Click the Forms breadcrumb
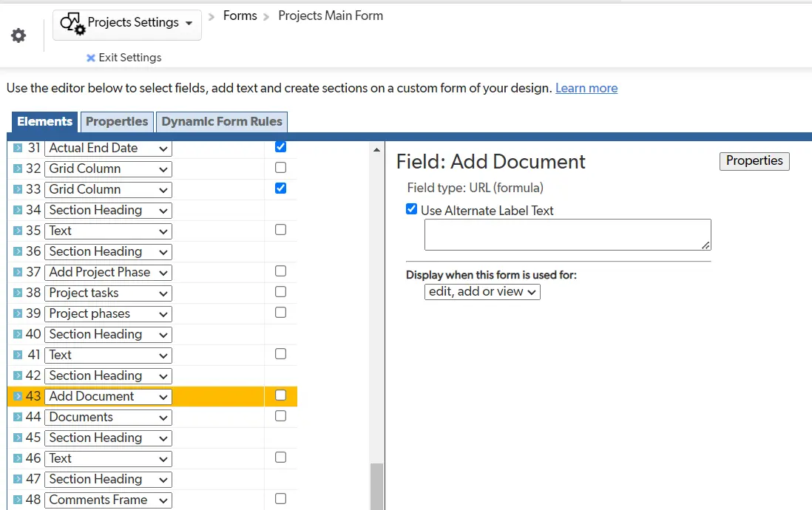This screenshot has width=812, height=510. point(240,16)
